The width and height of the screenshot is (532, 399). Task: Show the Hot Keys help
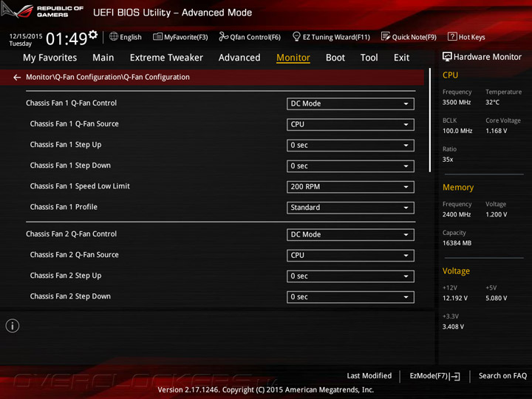pos(466,37)
